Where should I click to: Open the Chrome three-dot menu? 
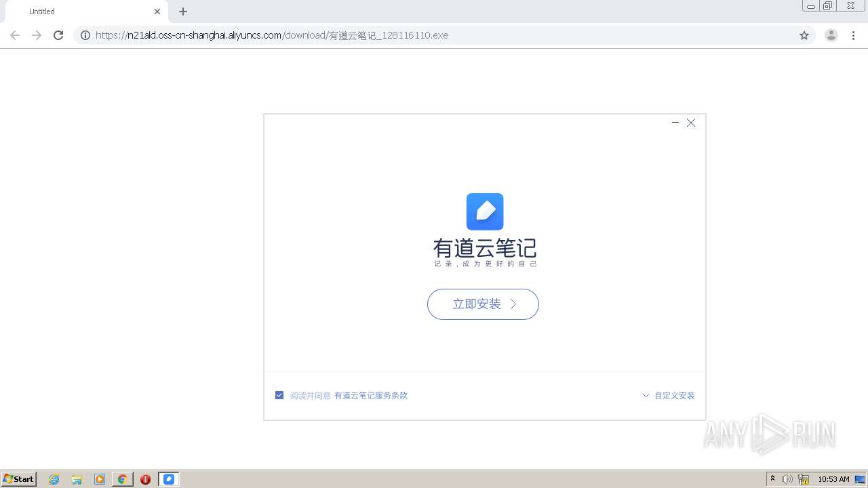[x=854, y=35]
